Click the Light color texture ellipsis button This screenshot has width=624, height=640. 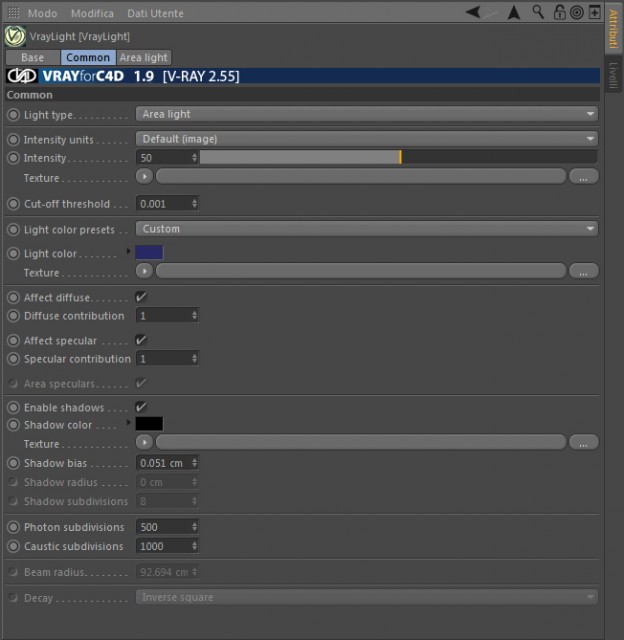(x=584, y=271)
